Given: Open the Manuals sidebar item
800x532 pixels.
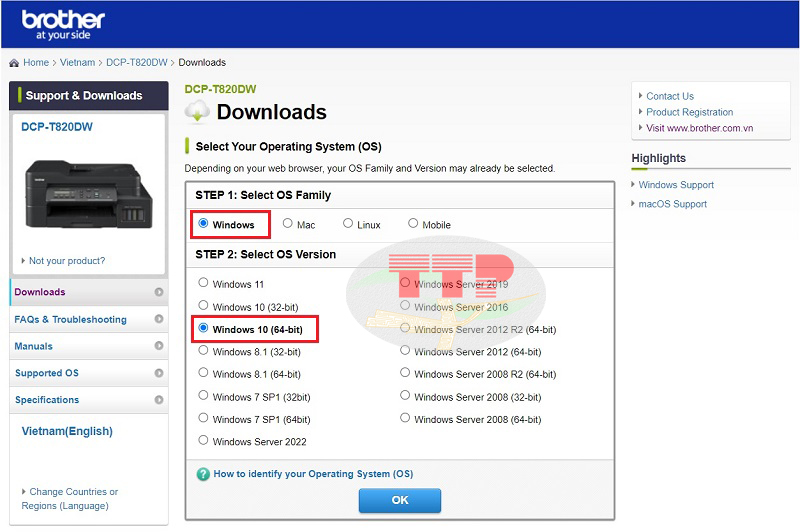Looking at the screenshot, I should click(x=89, y=346).
